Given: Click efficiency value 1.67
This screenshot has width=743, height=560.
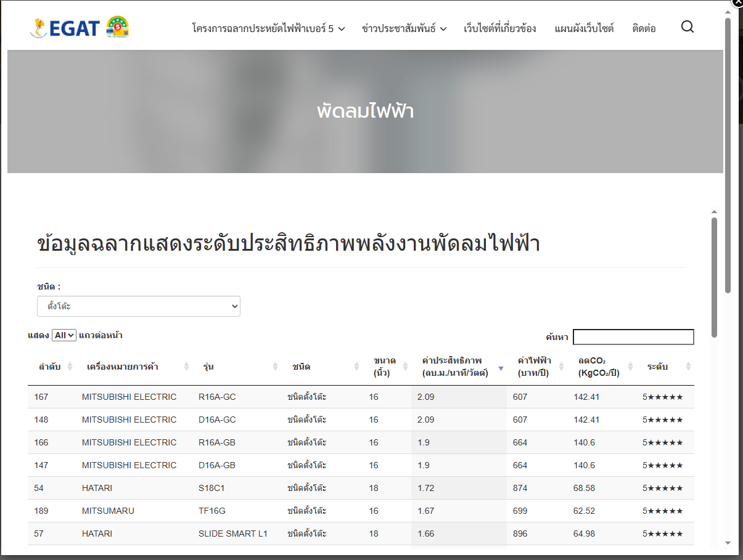Looking at the screenshot, I should tap(426, 511).
